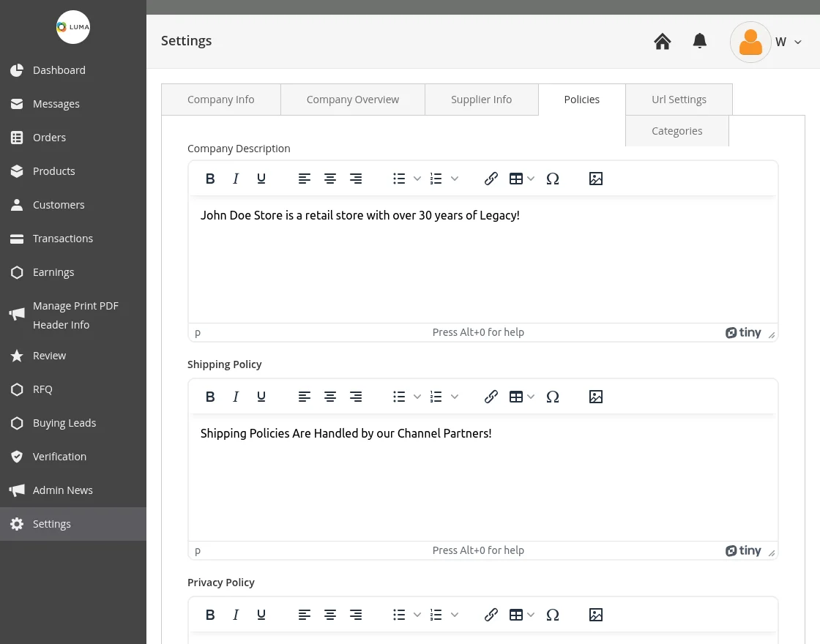
Task: Expand bullet list styles in Privacy Policy
Action: 417,615
